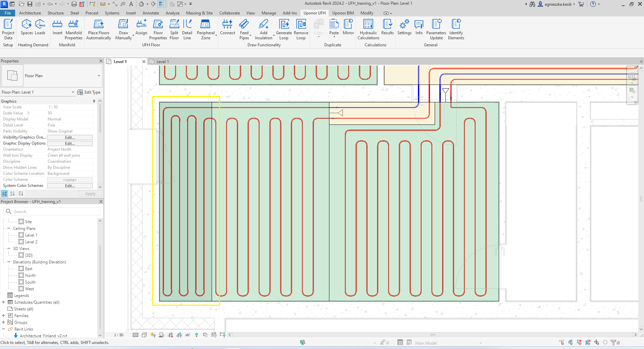Toggle Drag Elements on Selection in status bar
The height and width of the screenshot is (349, 644).
pos(597,343)
